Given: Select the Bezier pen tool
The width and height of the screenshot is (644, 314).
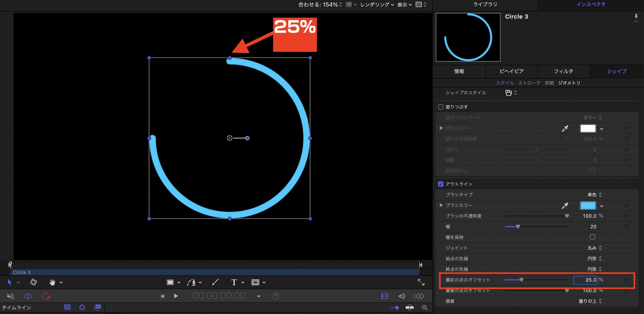Looking at the screenshot, I should 191,282.
